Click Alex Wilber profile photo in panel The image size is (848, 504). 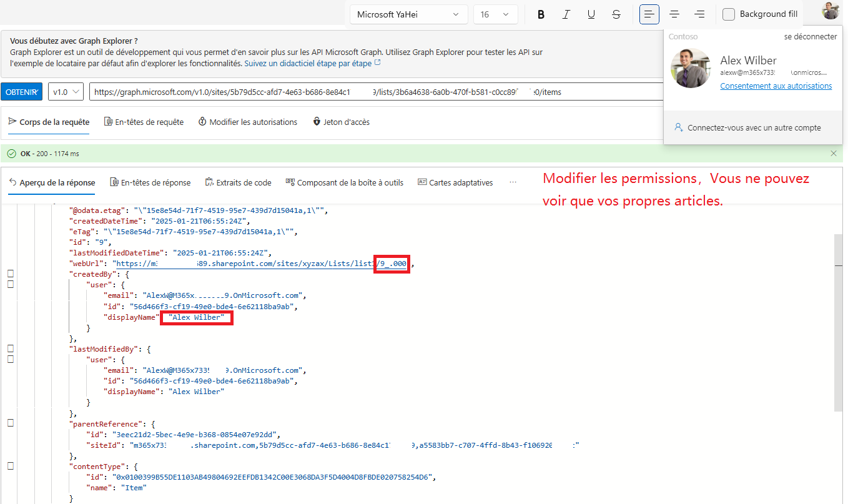coord(691,68)
